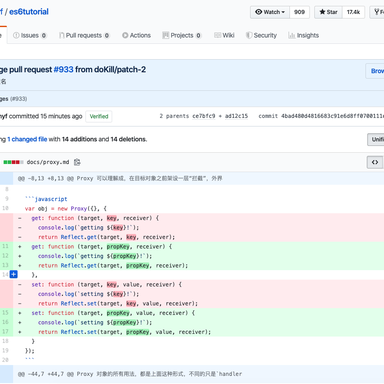Screen dimensions: 384x384
Task: Click added 'return Reflect.set(target, propKey' line
Action: point(124,332)
